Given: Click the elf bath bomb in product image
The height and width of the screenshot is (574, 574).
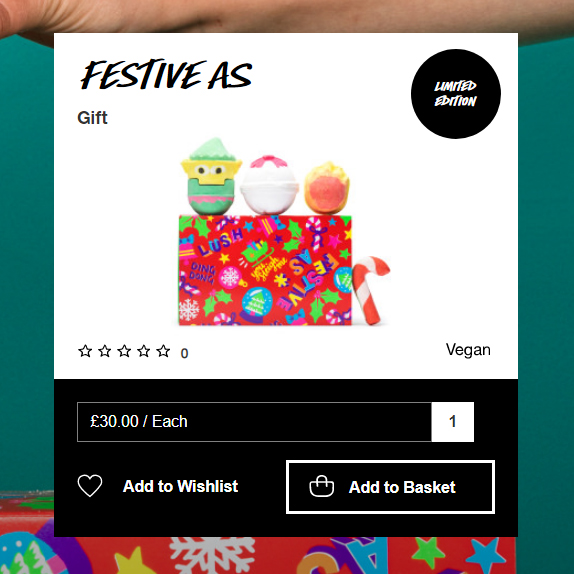Looking at the screenshot, I should tap(211, 176).
